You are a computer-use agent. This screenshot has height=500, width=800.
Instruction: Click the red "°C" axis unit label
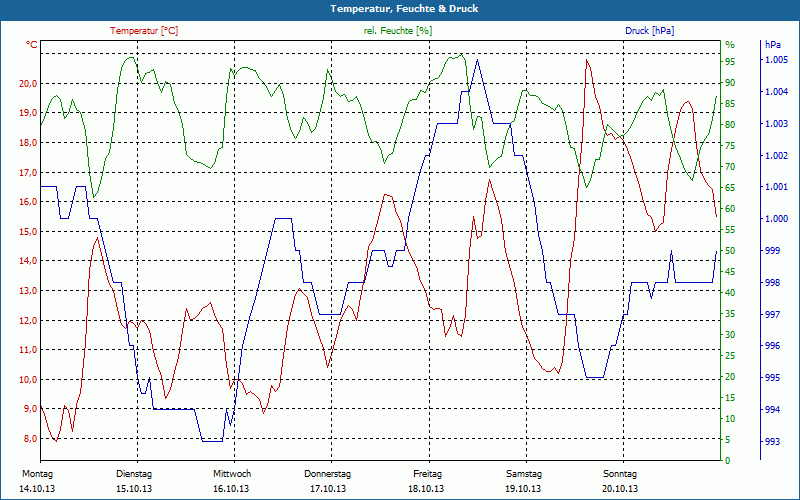click(32, 45)
